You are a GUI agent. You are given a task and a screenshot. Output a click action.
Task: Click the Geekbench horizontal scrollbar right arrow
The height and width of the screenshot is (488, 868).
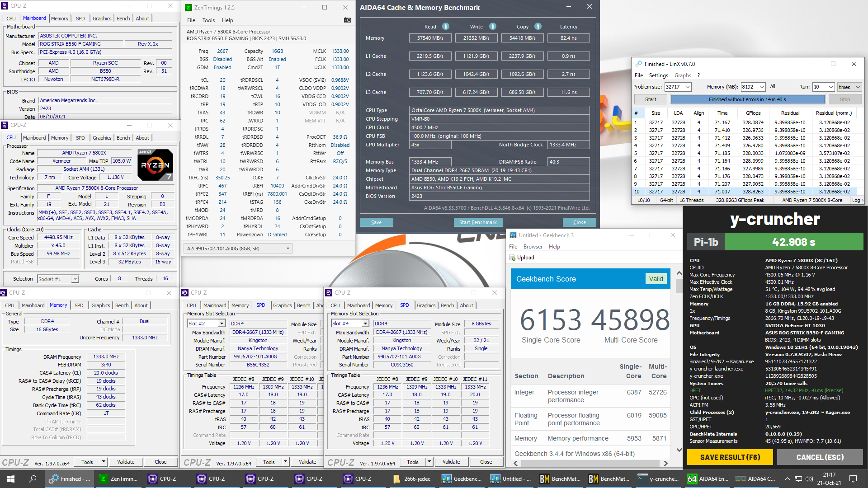[665, 463]
